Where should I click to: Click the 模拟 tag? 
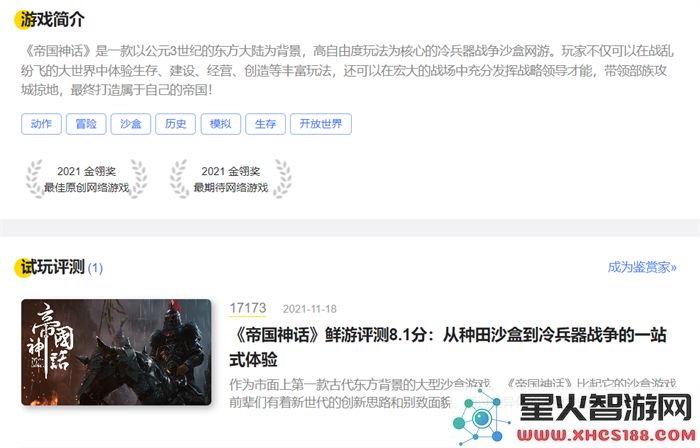[221, 124]
